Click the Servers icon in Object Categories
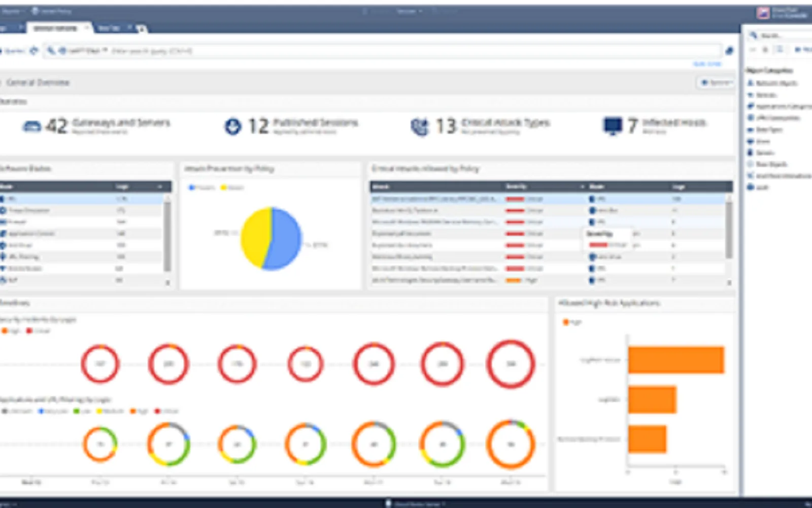 tap(751, 152)
